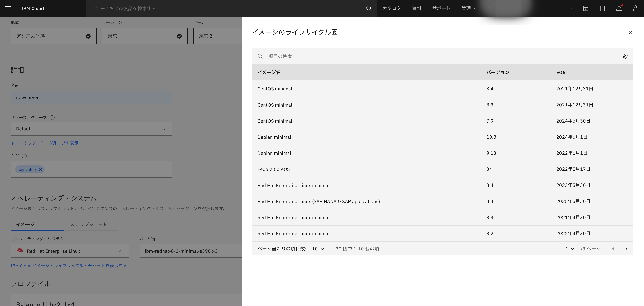Image resolution: width=644 pixels, height=306 pixels.
Task: Switch to the スナップショット tab
Action: coord(89,224)
